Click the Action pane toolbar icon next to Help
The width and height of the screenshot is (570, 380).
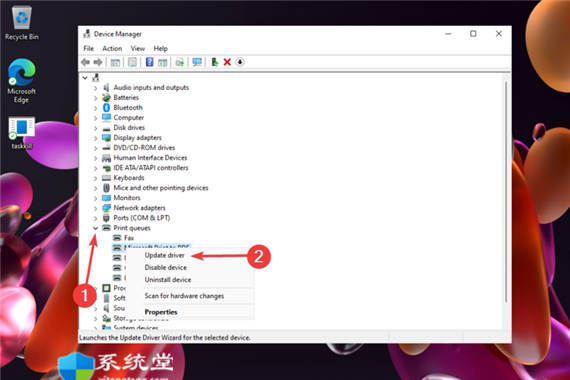coord(162,63)
